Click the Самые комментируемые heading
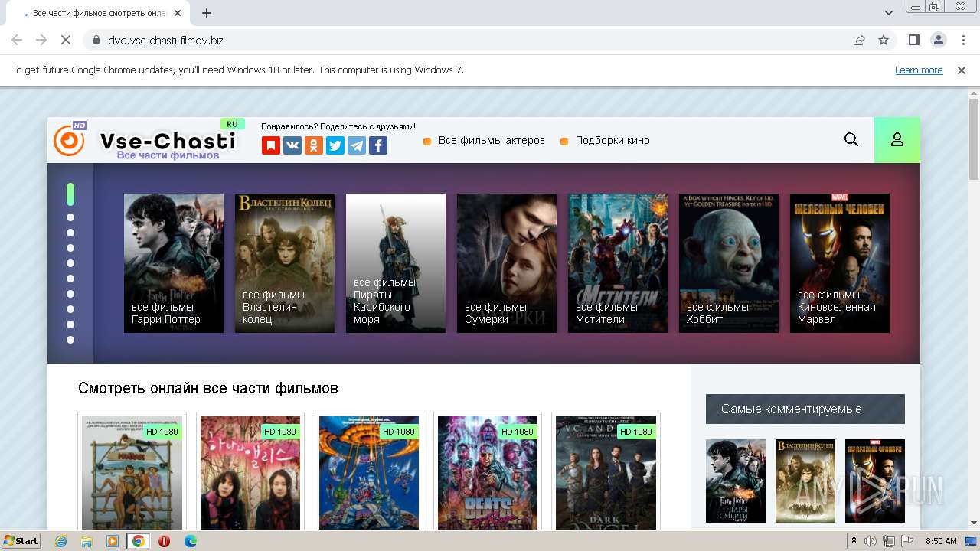 [805, 409]
